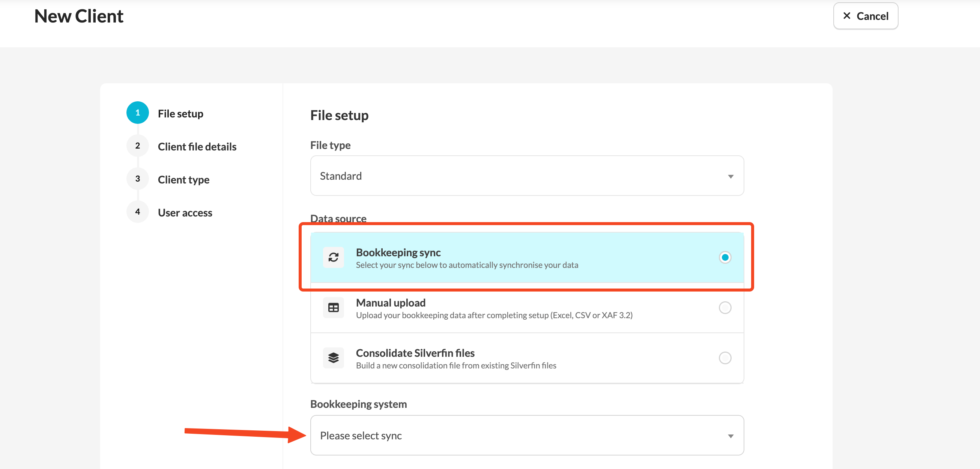The width and height of the screenshot is (980, 469).
Task: Click the Bookkeeping sync refresh icon
Action: [333, 257]
